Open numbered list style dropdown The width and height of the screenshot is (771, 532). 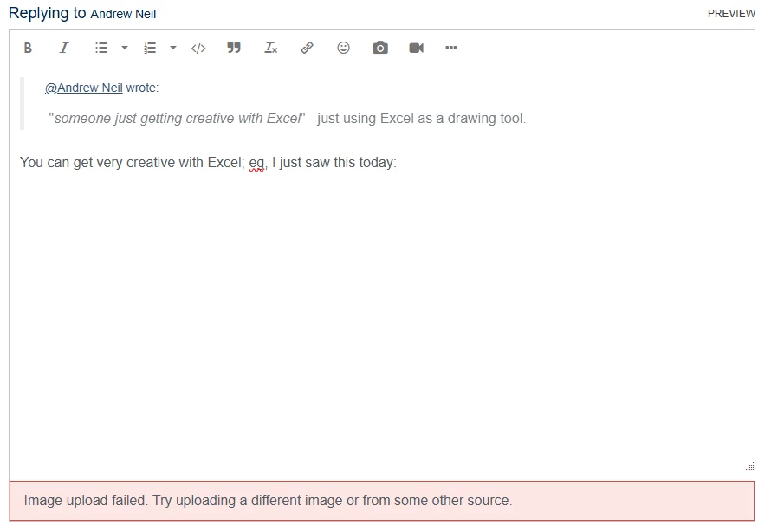point(173,48)
